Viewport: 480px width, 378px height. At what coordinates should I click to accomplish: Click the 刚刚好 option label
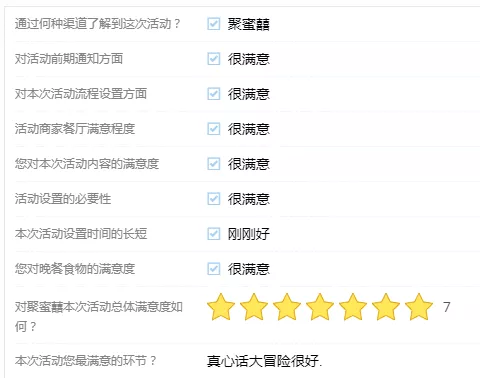(x=249, y=234)
